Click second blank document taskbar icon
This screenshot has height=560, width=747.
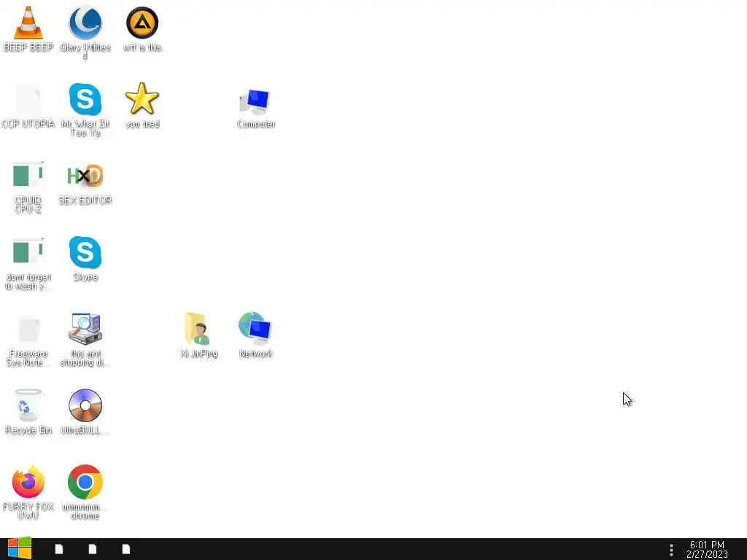[x=93, y=549]
